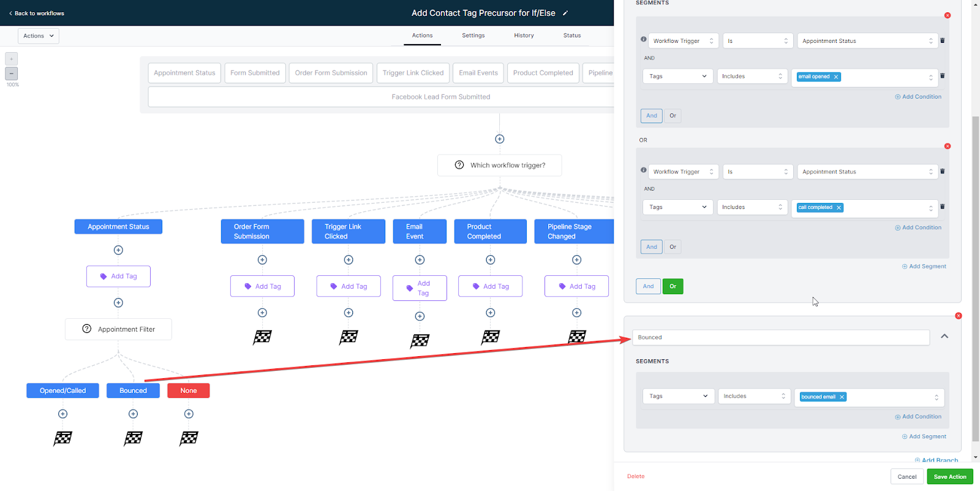Toggle Or in the first segment conditions
Viewport: 980px width, 491px height.
[x=673, y=116]
